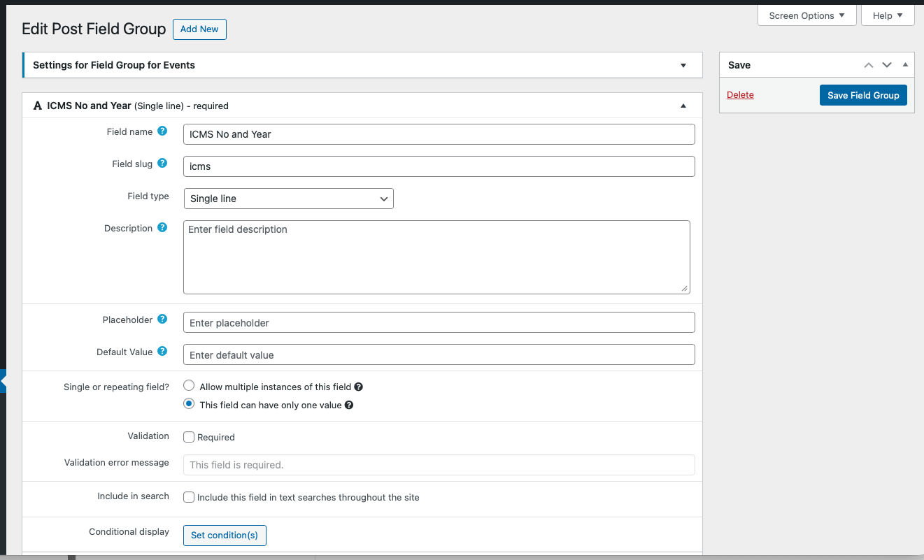Open help tooltip for Field slug
924x560 pixels.
[x=162, y=163]
